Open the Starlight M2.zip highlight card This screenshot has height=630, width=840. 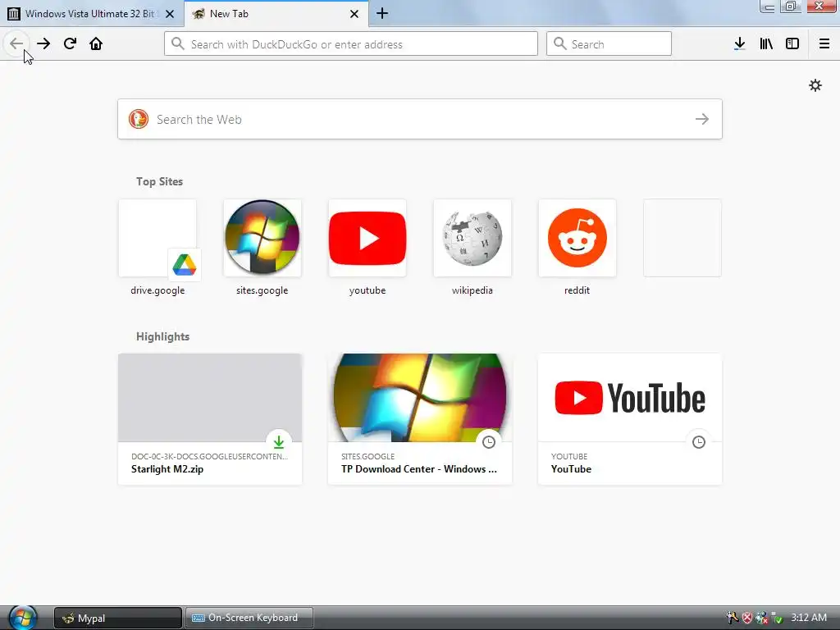(210, 419)
